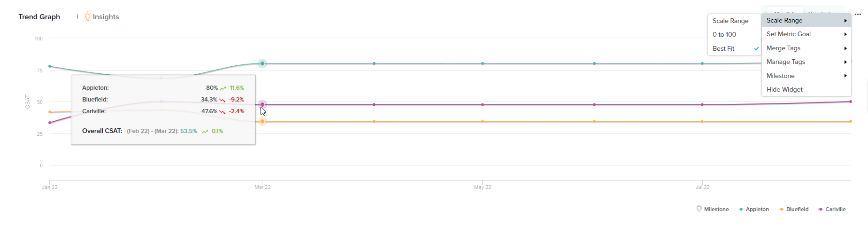Select the Best Fit scale option
Screen dimensions: 868x235
point(723,48)
